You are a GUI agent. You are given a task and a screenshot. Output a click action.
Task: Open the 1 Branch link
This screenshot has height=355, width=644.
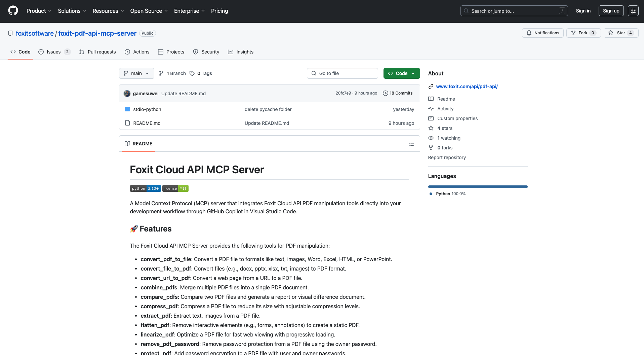(x=172, y=73)
